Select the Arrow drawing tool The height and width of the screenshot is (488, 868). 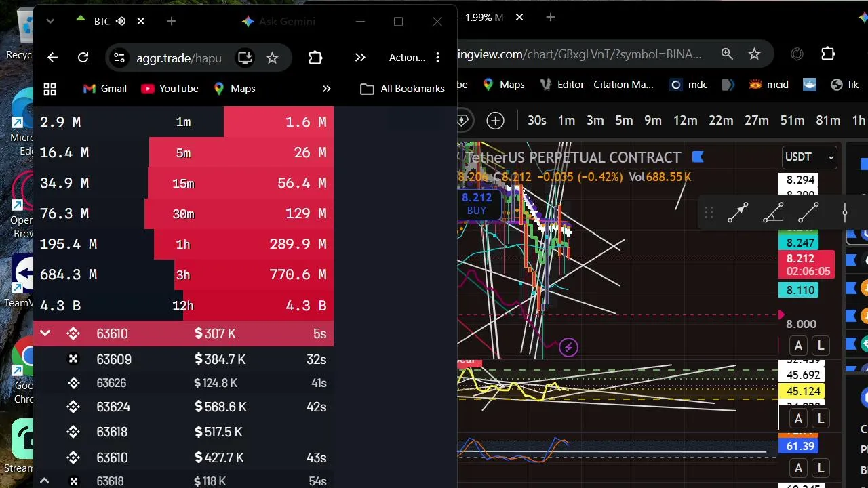tap(738, 213)
